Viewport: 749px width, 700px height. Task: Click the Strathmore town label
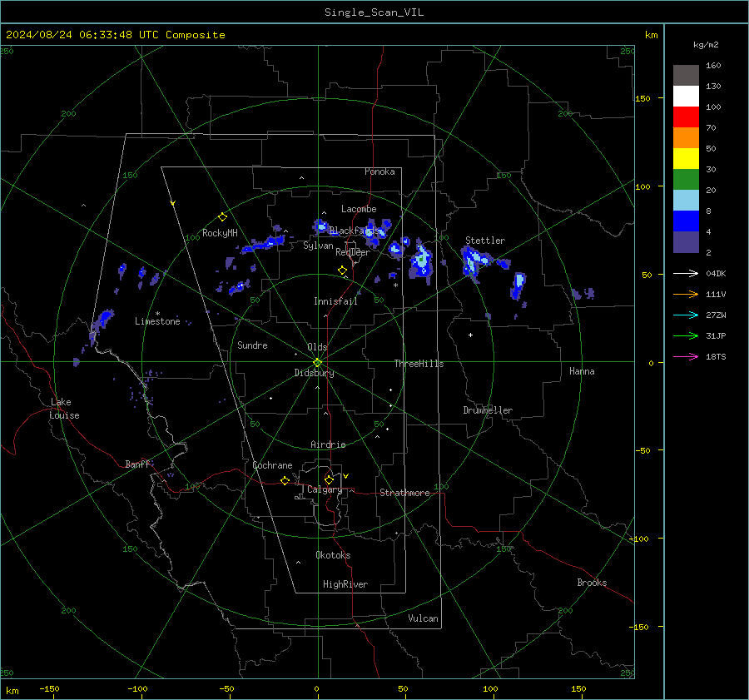coord(404,493)
